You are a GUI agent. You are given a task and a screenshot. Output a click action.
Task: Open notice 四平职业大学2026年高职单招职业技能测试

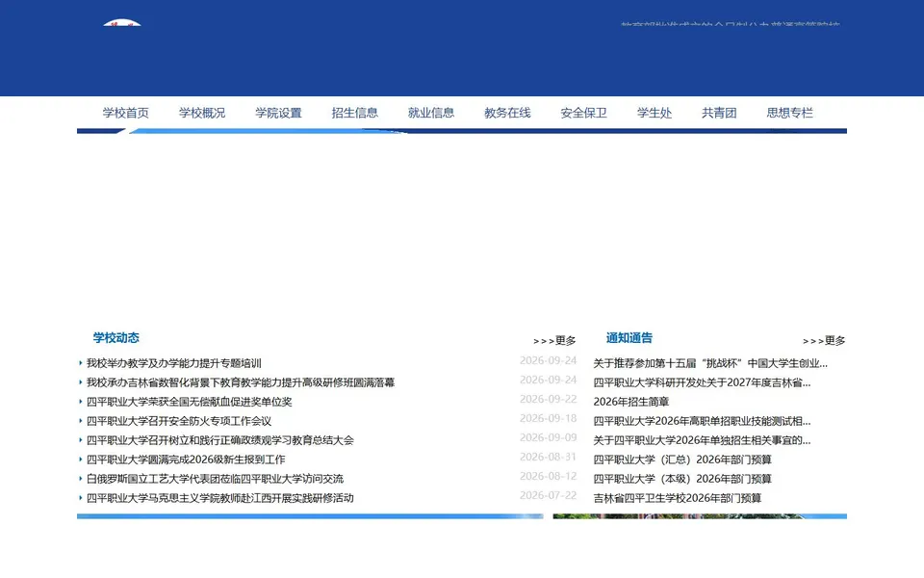702,421
